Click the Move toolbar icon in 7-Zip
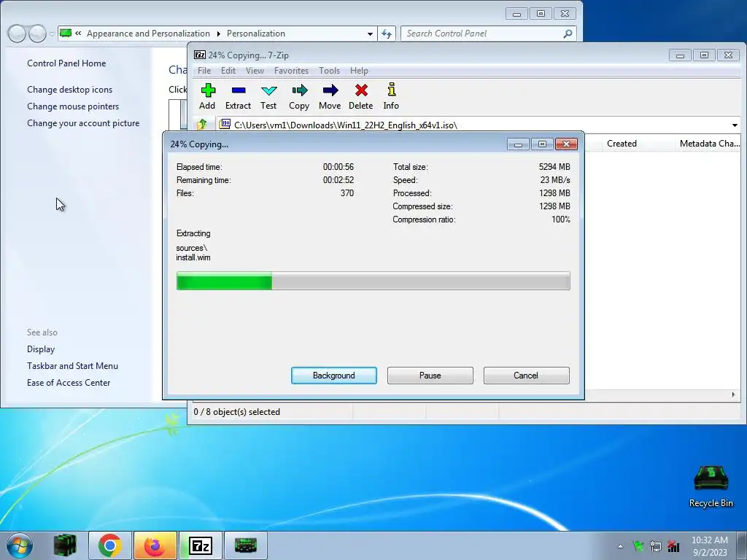The width and height of the screenshot is (747, 560). [x=330, y=96]
